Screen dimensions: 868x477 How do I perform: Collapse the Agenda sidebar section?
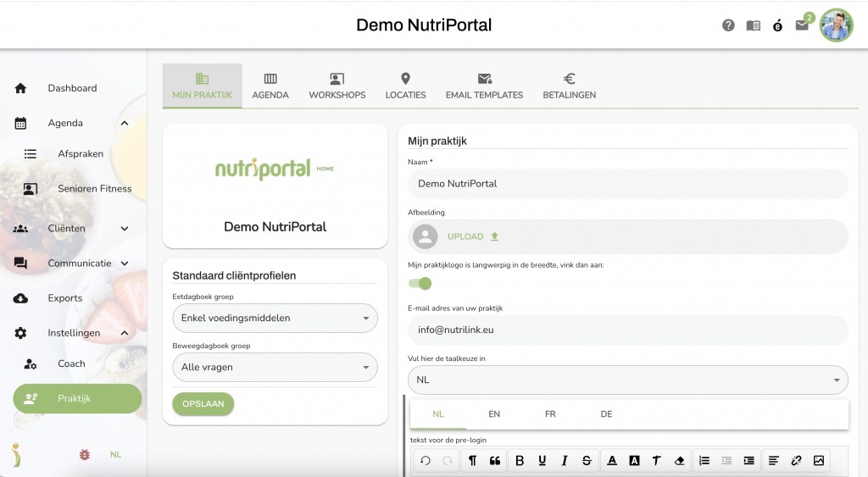125,123
